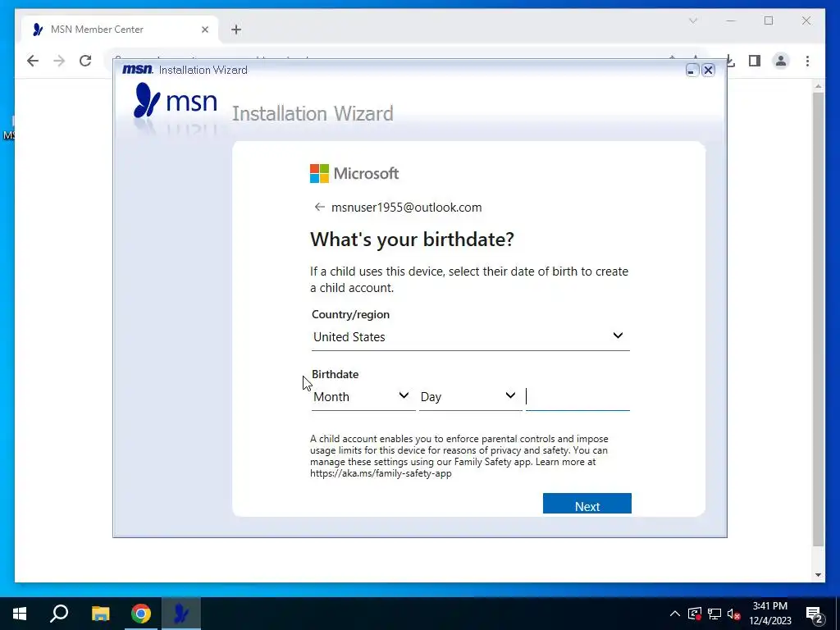Click the browser back arrow
Screen dimensions: 840x630
pos(33,61)
